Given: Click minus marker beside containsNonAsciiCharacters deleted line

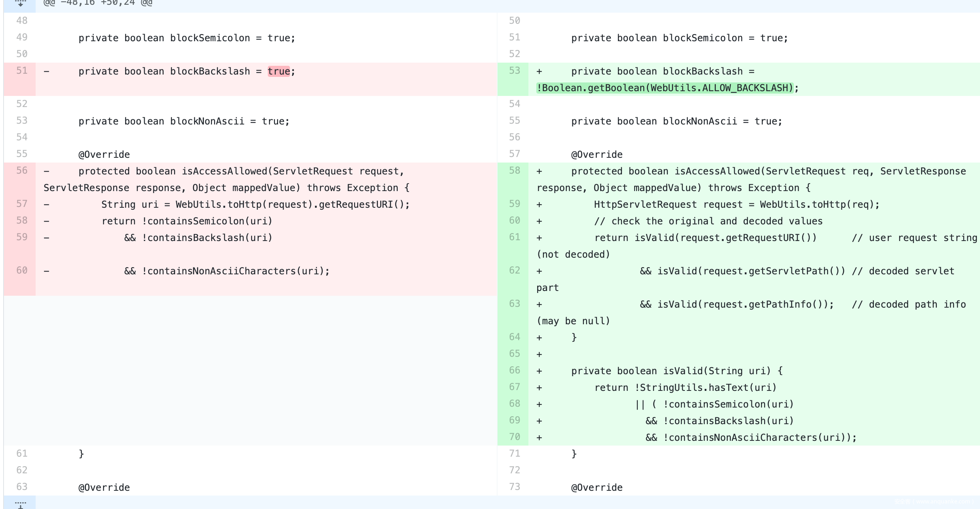Looking at the screenshot, I should click(x=47, y=271).
